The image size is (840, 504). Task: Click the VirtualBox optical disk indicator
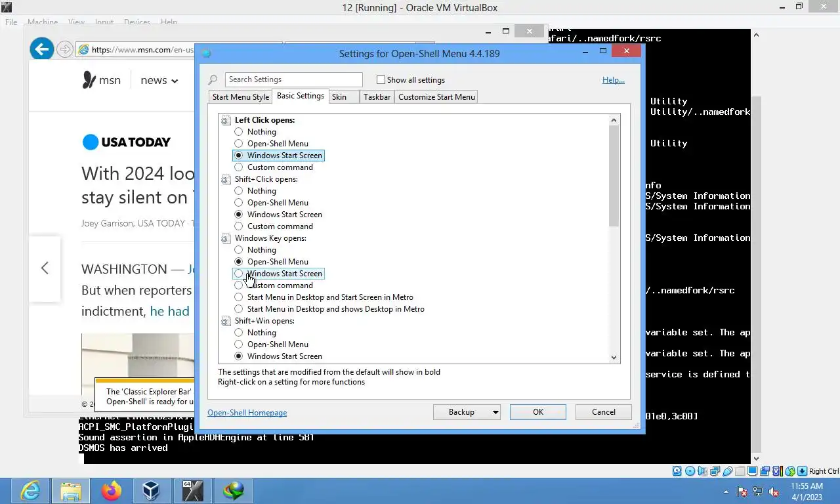pos(690,471)
